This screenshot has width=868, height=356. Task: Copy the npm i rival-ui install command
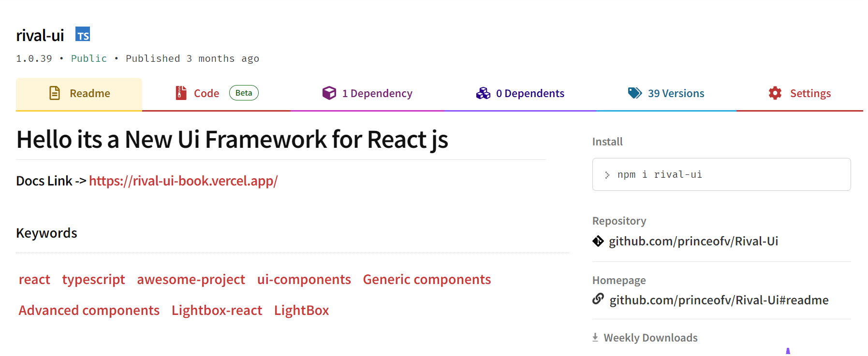click(x=721, y=174)
